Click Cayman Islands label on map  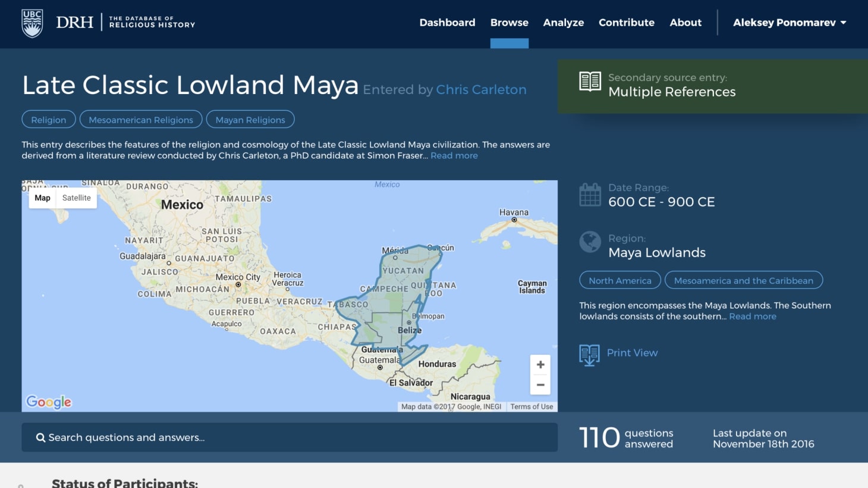pyautogui.click(x=532, y=287)
